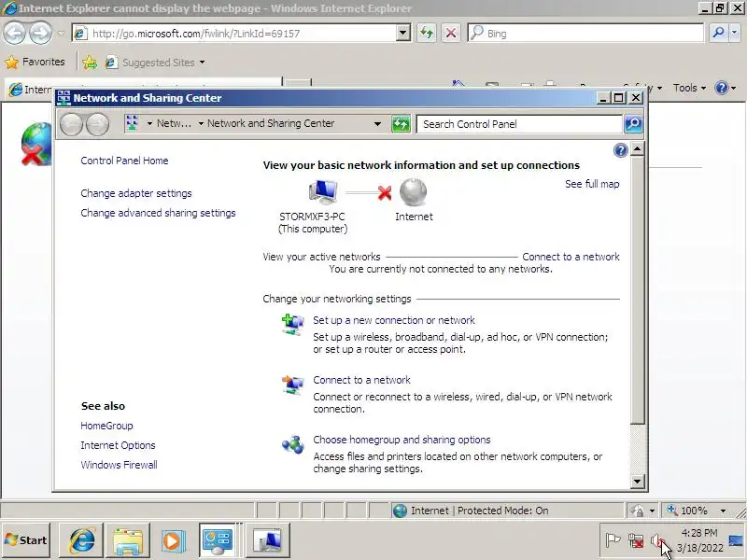This screenshot has width=747, height=560.
Task: Click the Show desktop tray button
Action: pyautogui.click(x=736, y=541)
